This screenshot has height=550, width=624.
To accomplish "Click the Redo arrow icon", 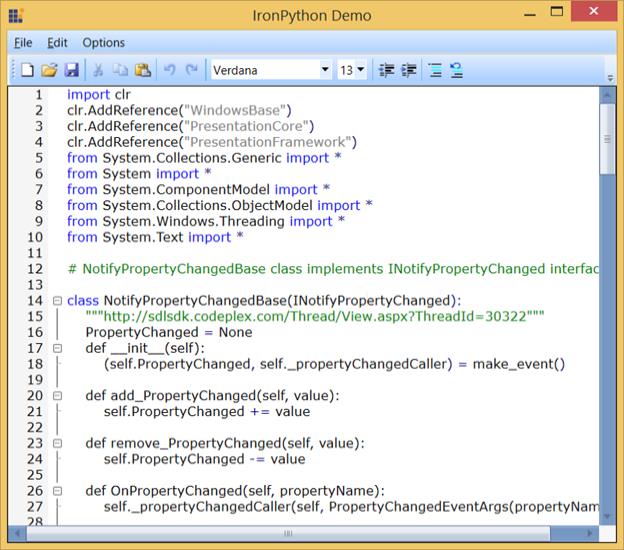I will [192, 70].
